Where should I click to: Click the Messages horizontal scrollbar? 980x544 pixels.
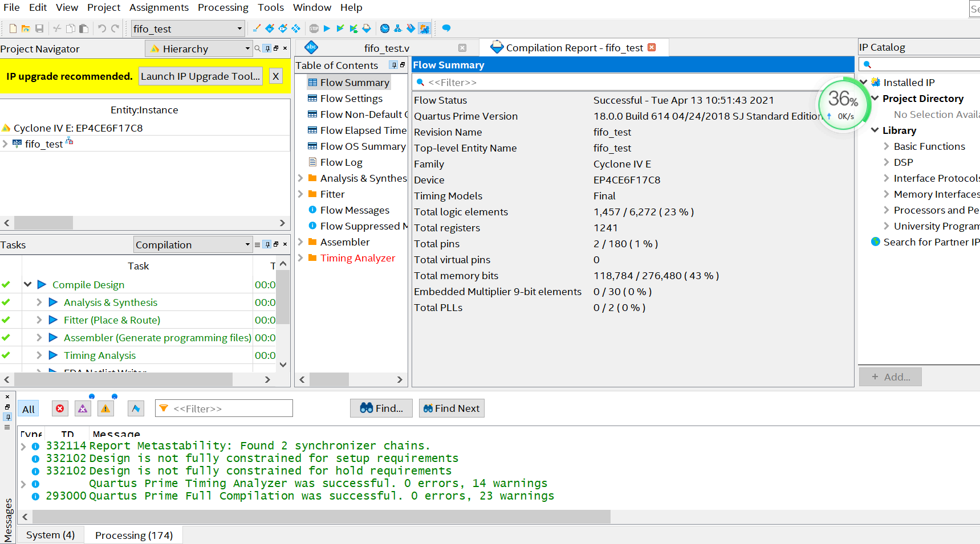321,517
